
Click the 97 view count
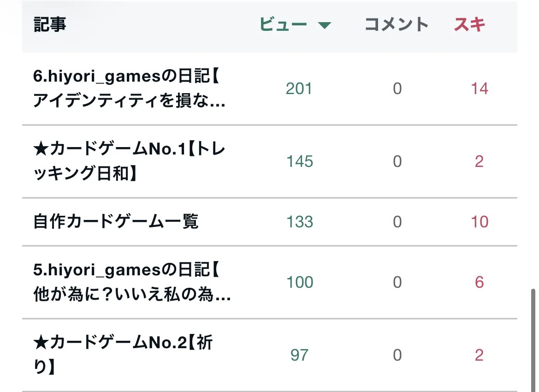click(299, 355)
